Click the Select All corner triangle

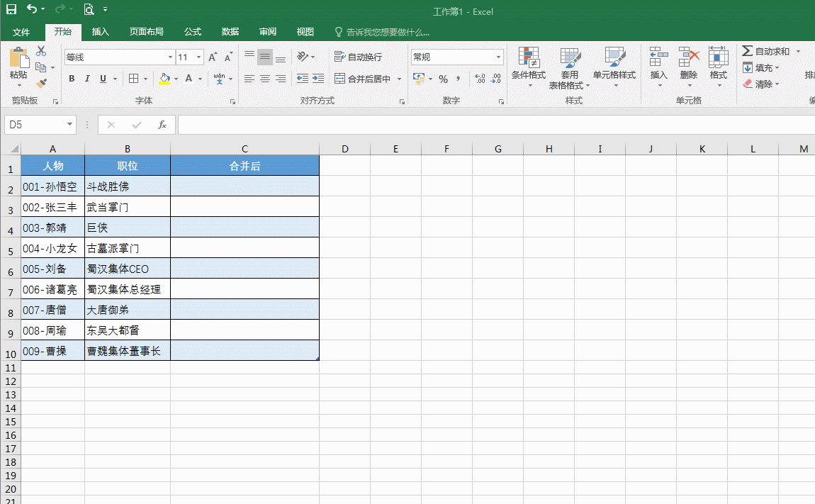point(13,149)
